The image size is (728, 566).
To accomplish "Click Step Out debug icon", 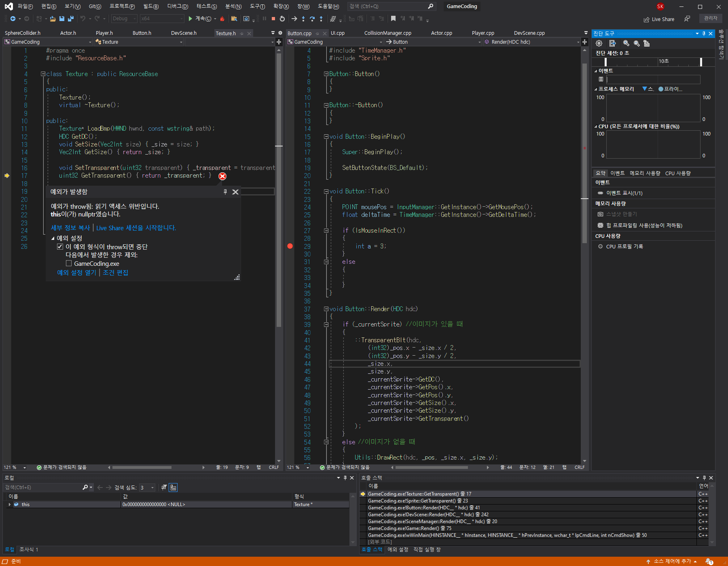I will click(321, 19).
